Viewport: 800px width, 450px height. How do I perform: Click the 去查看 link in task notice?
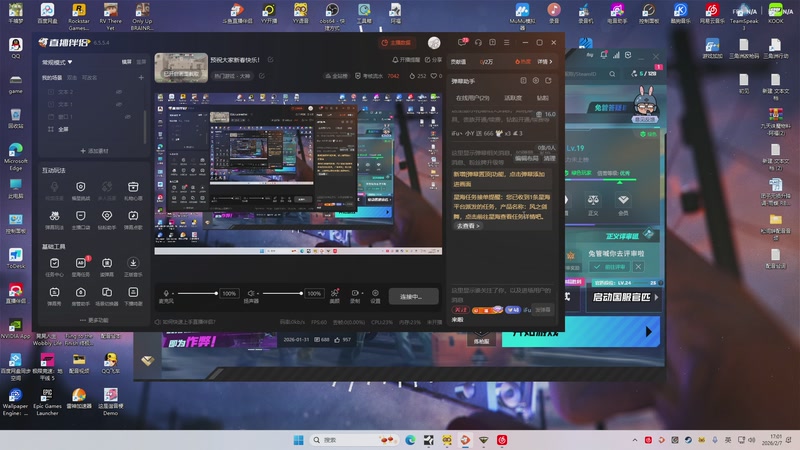(x=468, y=226)
